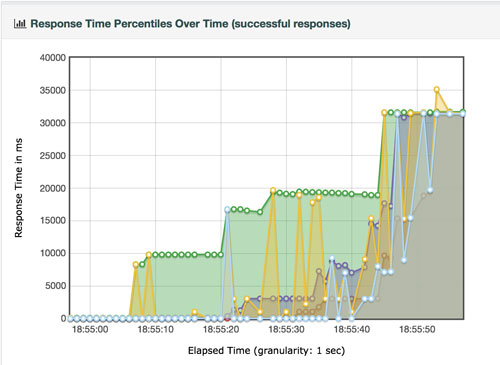Viewport: 500px width, 365px height.
Task: Click the light blue spike point at 18:55:21
Action: click(x=227, y=210)
